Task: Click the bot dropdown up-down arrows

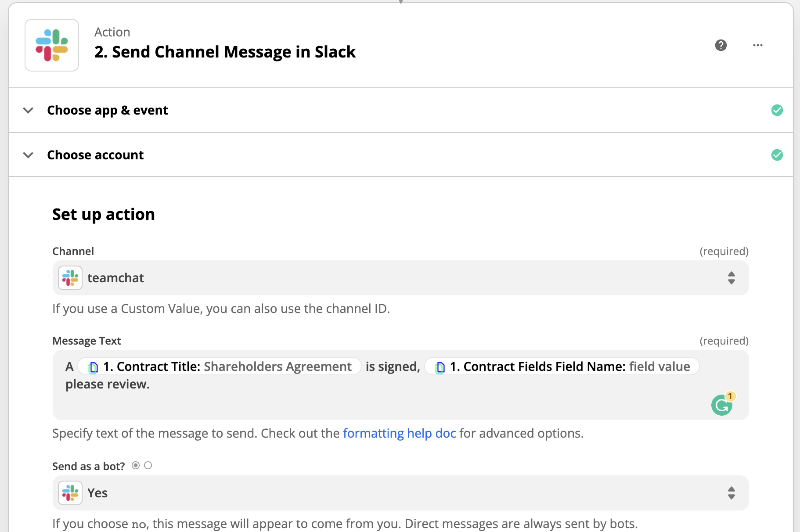Action: (732, 493)
